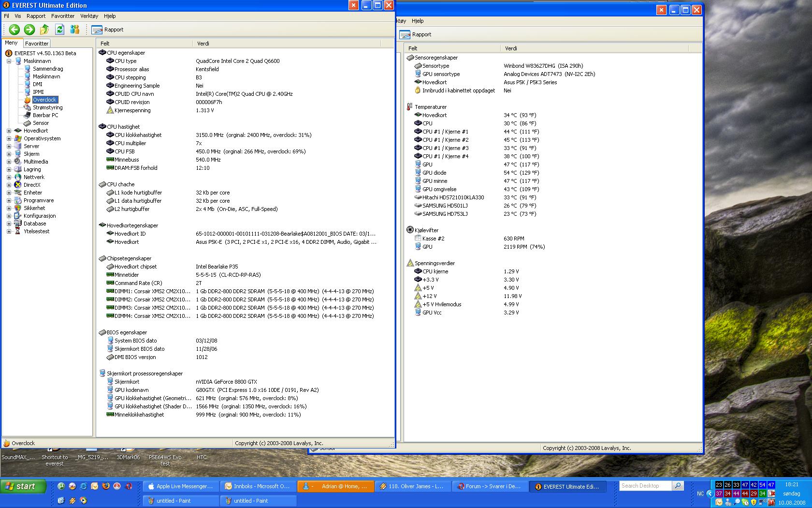The image size is (812, 508).
Task: Open the Forum -> Svarer taskbar button
Action: (x=491, y=486)
